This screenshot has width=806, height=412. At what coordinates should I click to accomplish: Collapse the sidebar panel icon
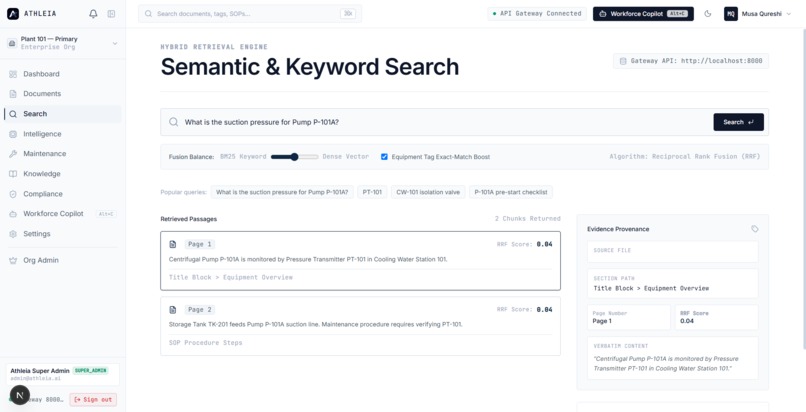[x=111, y=14]
